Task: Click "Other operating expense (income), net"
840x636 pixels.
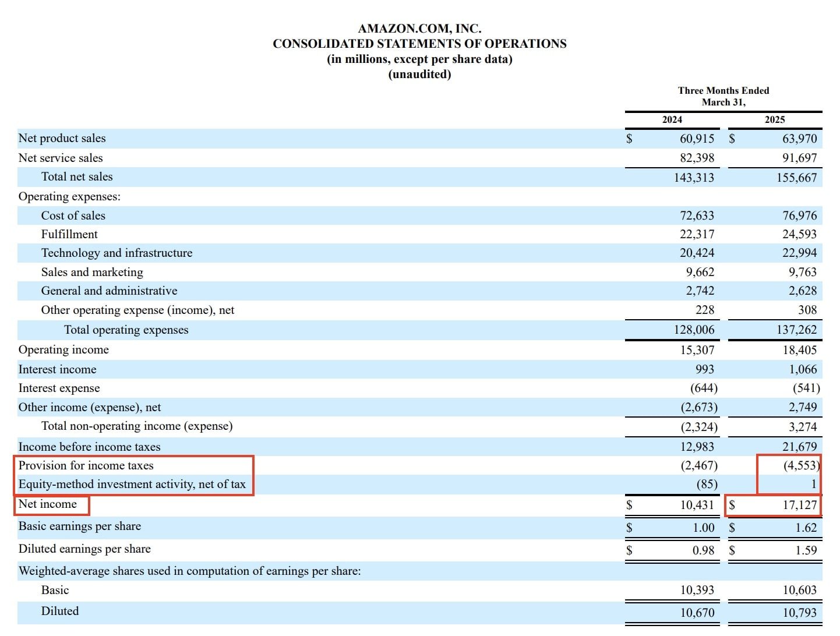Action: 137,310
